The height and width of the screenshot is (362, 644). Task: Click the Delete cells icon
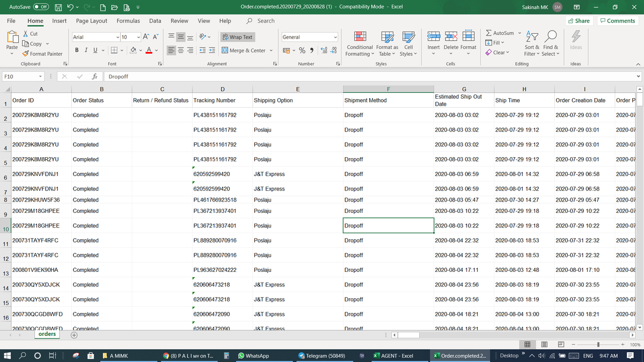click(x=451, y=36)
